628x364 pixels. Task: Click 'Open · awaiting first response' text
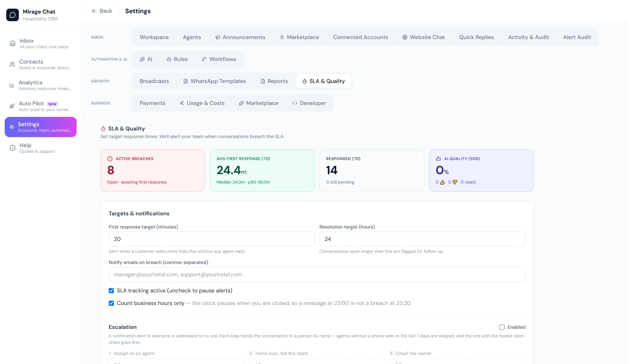click(x=137, y=182)
